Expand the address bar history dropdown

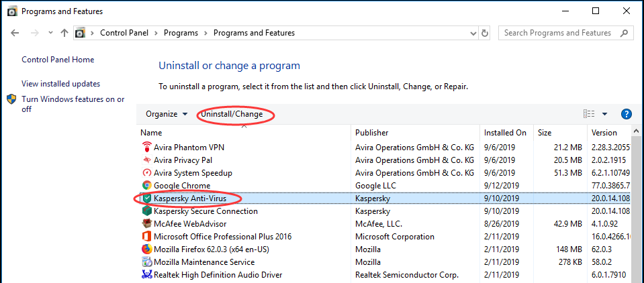tap(473, 33)
